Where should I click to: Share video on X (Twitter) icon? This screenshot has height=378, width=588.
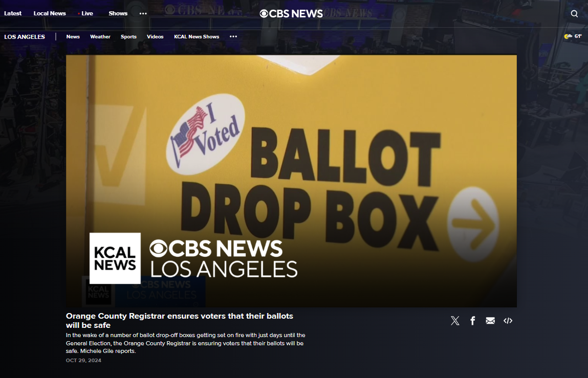pyautogui.click(x=455, y=321)
